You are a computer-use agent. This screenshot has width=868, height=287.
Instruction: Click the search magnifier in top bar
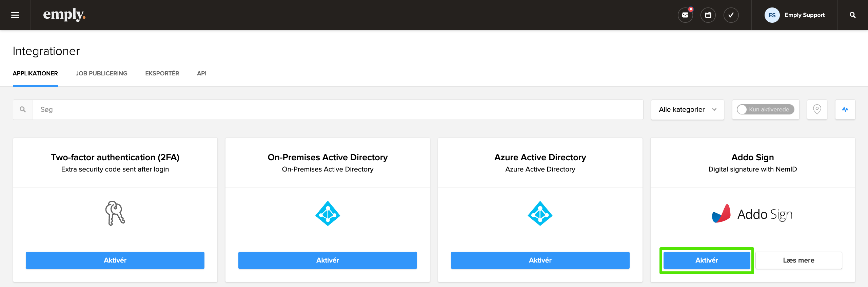pos(852,15)
